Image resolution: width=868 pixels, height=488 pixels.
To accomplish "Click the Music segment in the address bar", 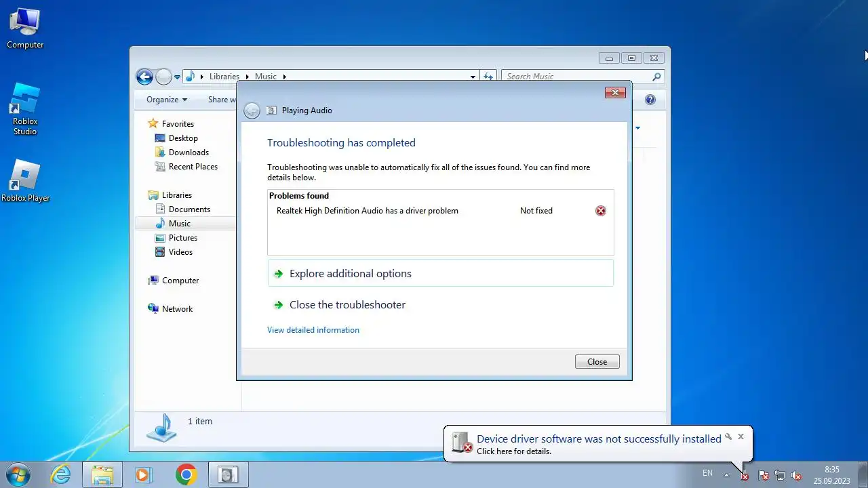I will (x=266, y=77).
